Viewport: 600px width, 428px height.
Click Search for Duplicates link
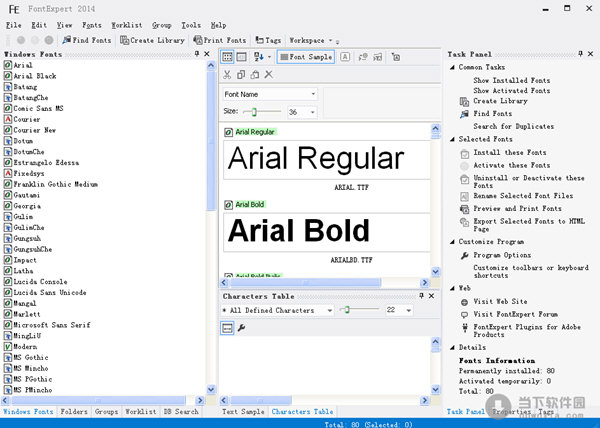[514, 126]
